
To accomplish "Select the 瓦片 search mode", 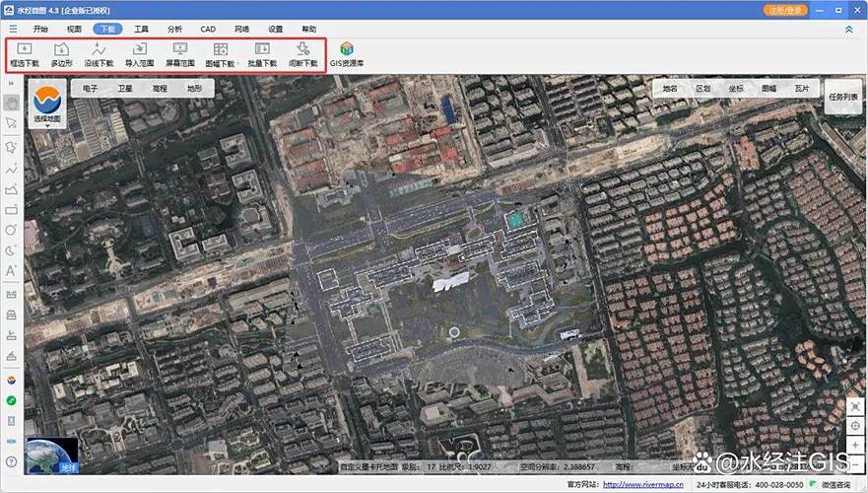I will [802, 88].
